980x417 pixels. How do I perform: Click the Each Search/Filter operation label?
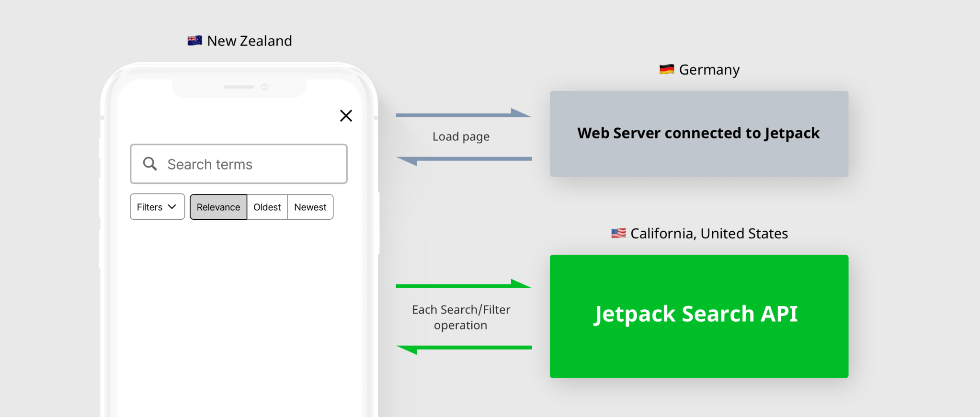pyautogui.click(x=461, y=317)
